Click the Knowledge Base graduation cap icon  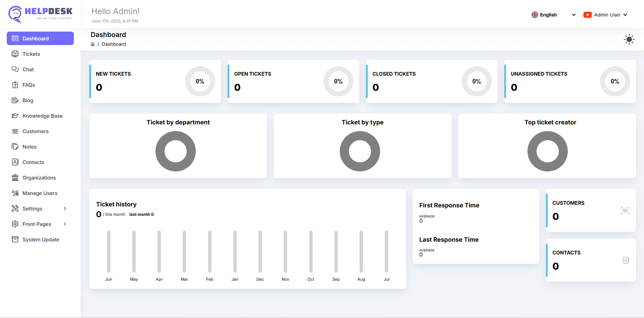pyautogui.click(x=15, y=116)
